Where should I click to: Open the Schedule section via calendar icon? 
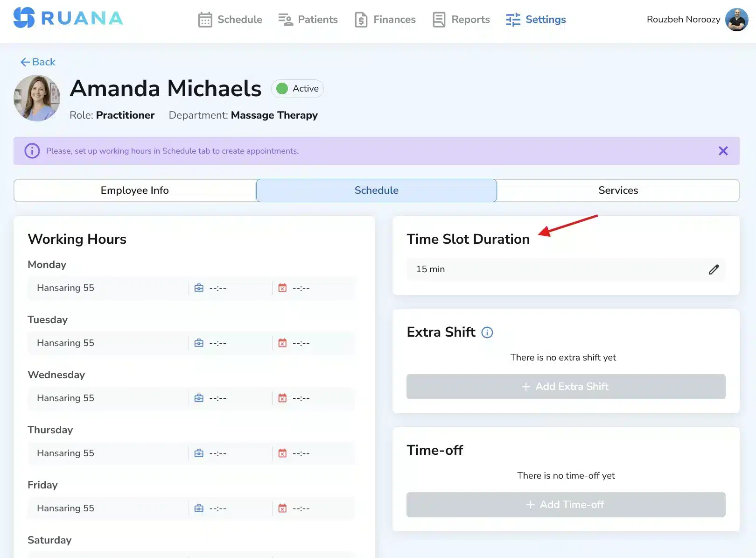pyautogui.click(x=205, y=19)
